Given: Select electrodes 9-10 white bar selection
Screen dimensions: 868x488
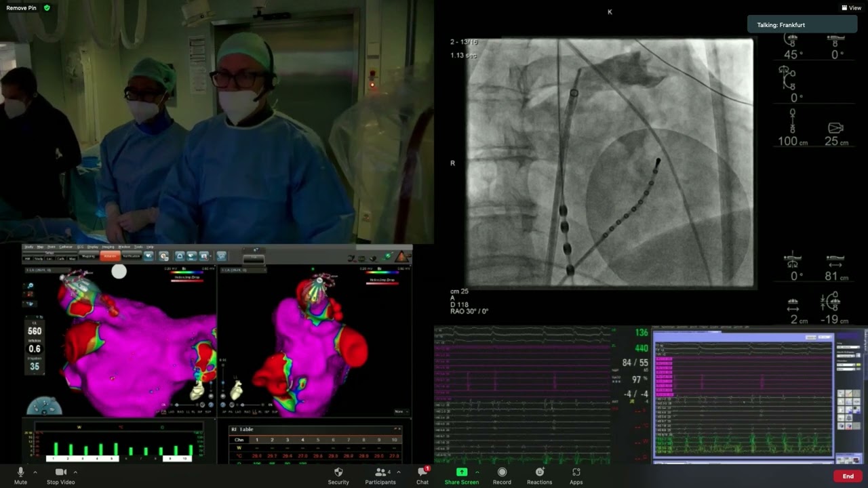Looking at the screenshot, I should click(x=178, y=459).
